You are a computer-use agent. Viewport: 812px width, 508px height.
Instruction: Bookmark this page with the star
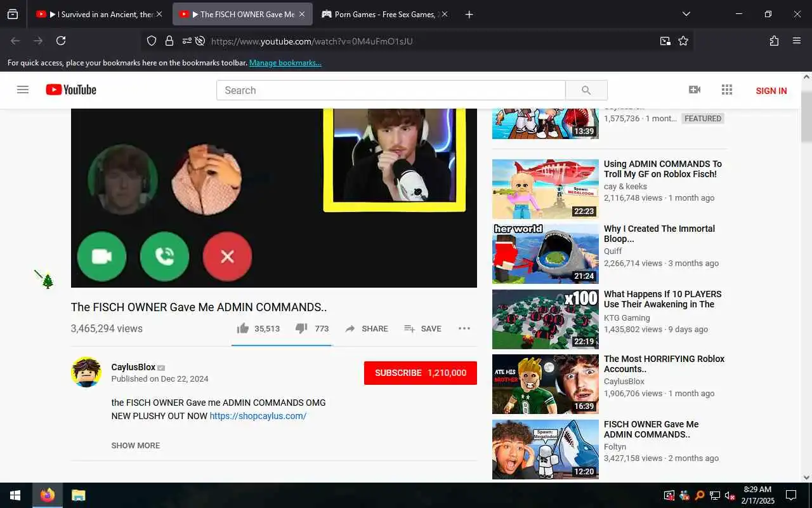point(683,41)
